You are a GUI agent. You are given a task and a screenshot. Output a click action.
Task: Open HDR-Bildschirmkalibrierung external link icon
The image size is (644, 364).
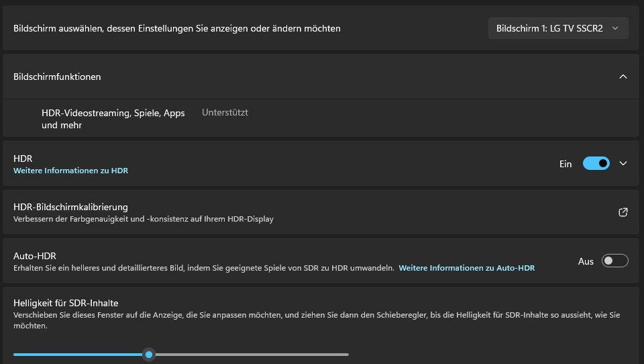click(623, 212)
